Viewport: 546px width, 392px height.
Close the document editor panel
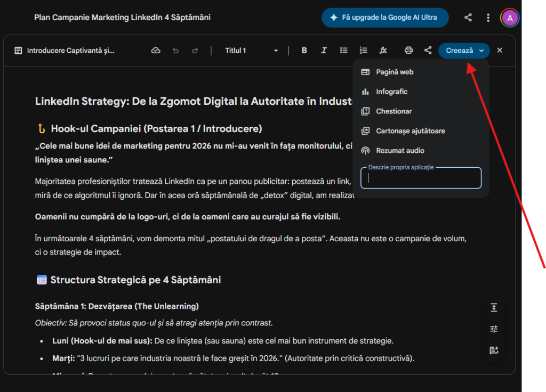[x=500, y=51]
